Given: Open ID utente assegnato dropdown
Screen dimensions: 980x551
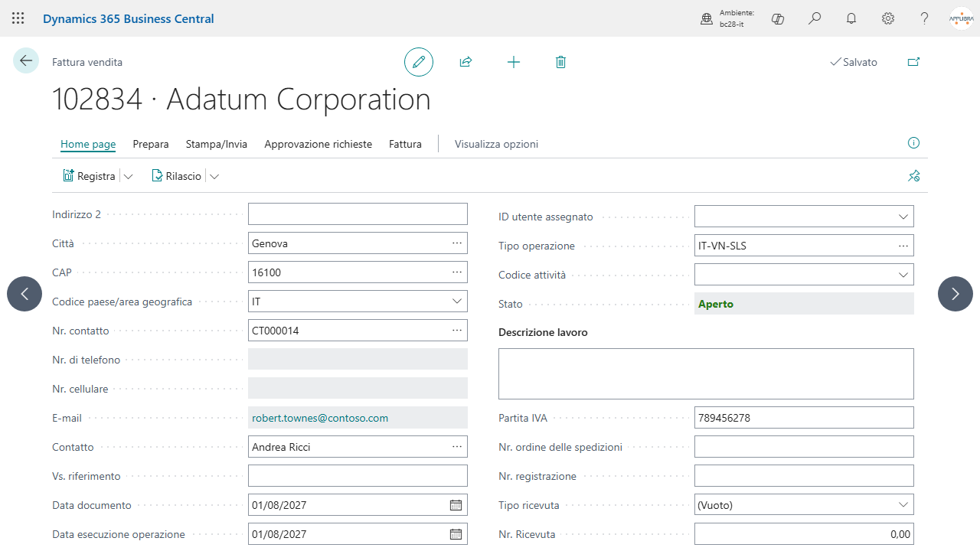Looking at the screenshot, I should coord(903,217).
